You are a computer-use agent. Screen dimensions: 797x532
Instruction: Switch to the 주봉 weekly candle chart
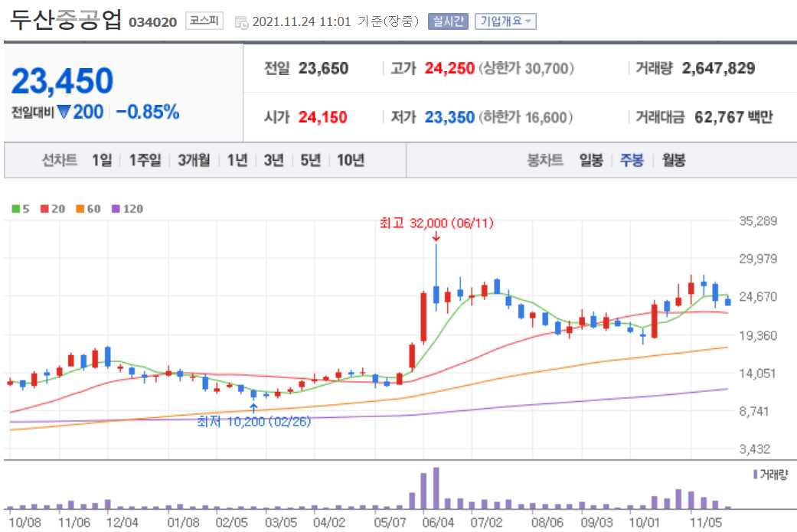pos(632,161)
